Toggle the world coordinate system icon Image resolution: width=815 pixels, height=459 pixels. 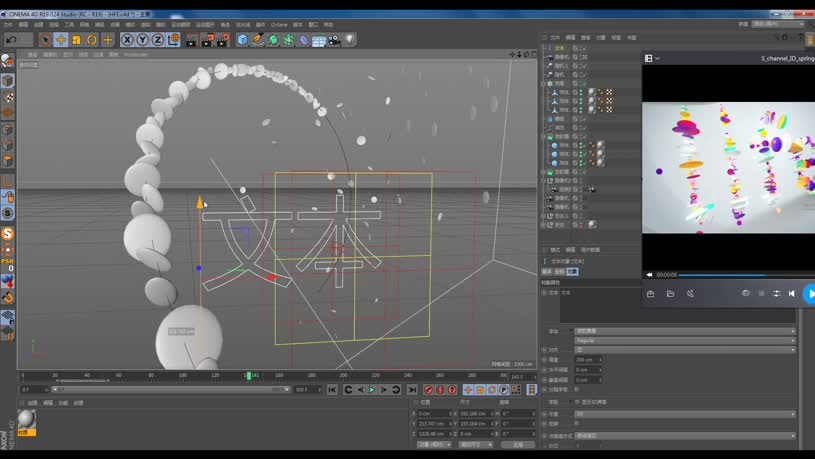click(174, 40)
